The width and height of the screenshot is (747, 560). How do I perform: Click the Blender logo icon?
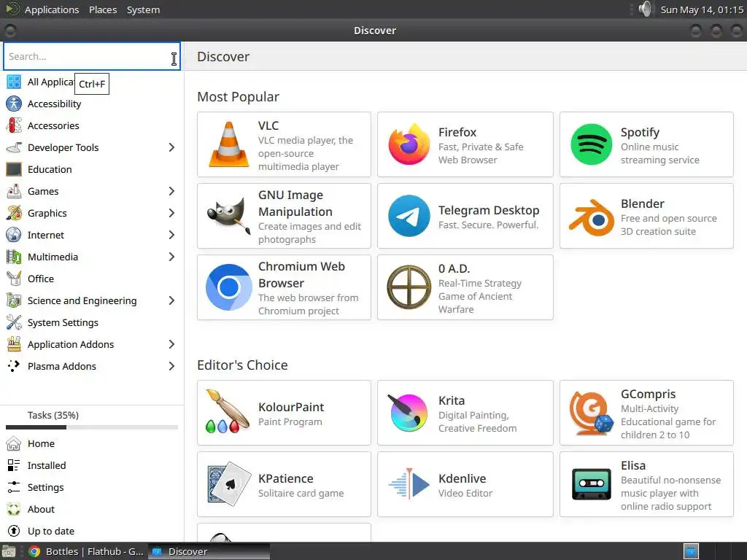click(591, 217)
